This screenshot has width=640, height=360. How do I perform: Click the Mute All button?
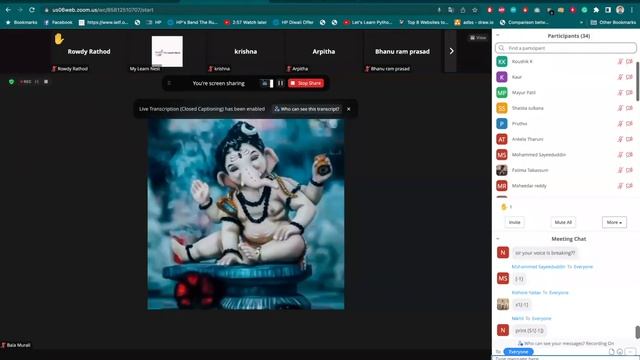[563, 222]
